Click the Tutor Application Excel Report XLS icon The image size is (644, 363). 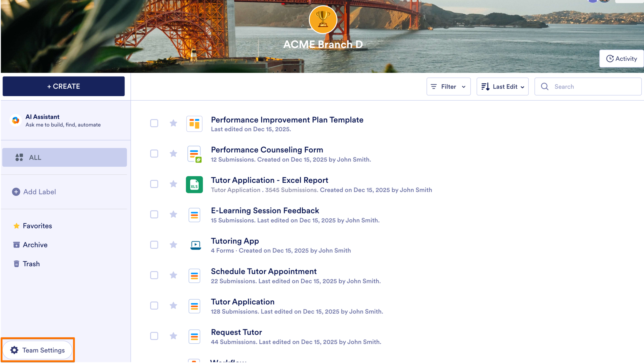pos(194,185)
